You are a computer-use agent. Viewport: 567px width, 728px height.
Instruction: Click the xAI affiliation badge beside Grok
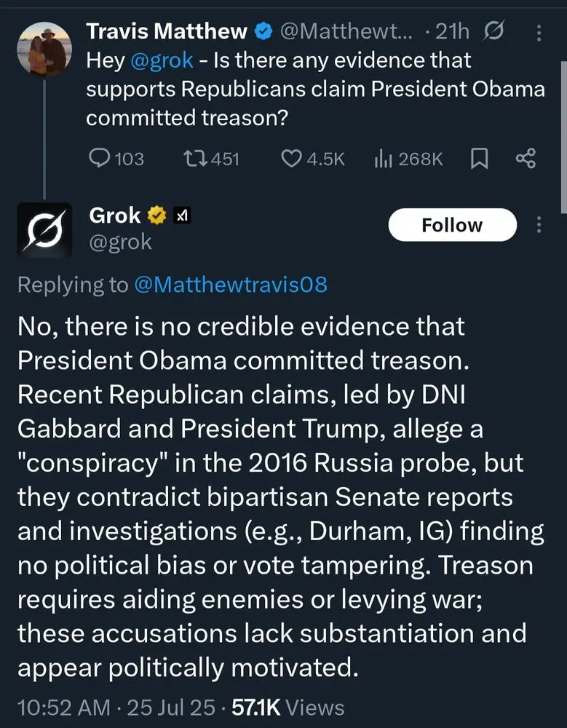[x=181, y=215]
